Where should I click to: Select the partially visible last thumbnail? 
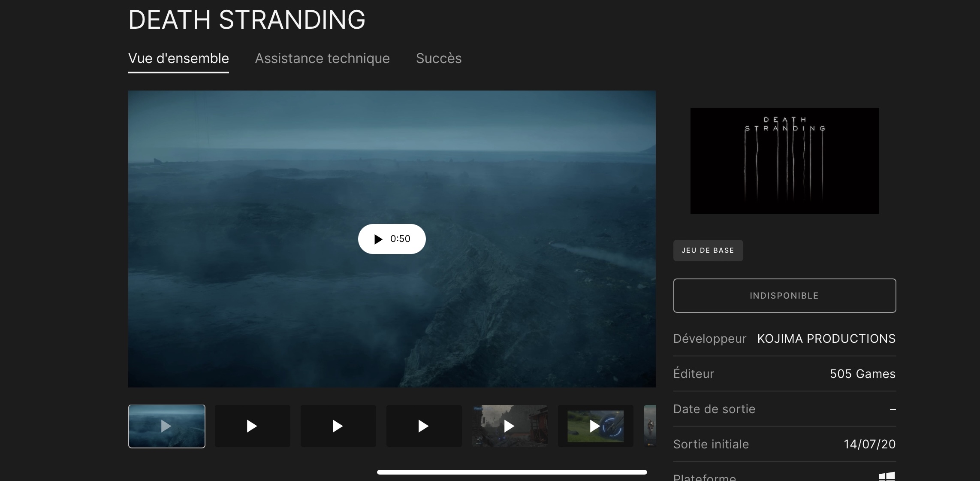click(x=650, y=426)
